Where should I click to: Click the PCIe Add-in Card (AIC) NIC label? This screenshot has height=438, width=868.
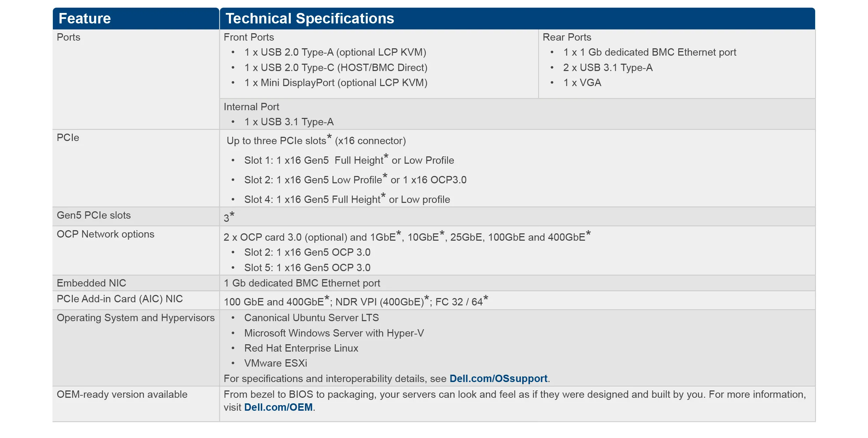120,299
